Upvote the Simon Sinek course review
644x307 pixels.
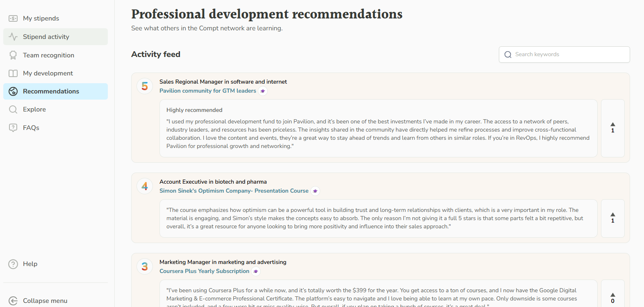pos(612,218)
